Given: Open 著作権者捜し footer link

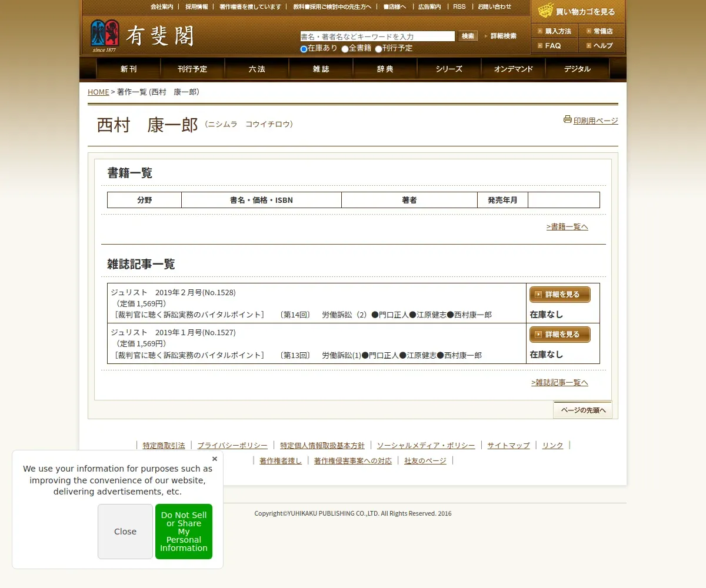Looking at the screenshot, I should (281, 461).
